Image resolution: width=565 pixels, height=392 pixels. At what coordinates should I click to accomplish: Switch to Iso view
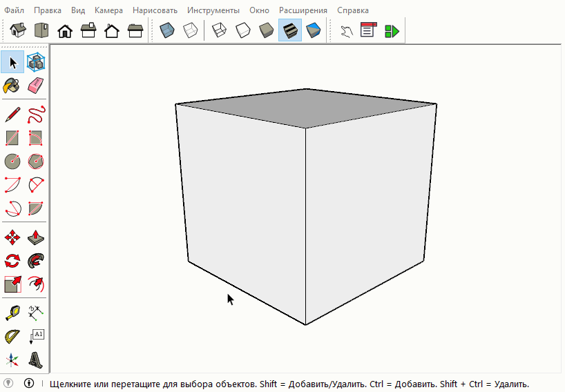(18, 30)
